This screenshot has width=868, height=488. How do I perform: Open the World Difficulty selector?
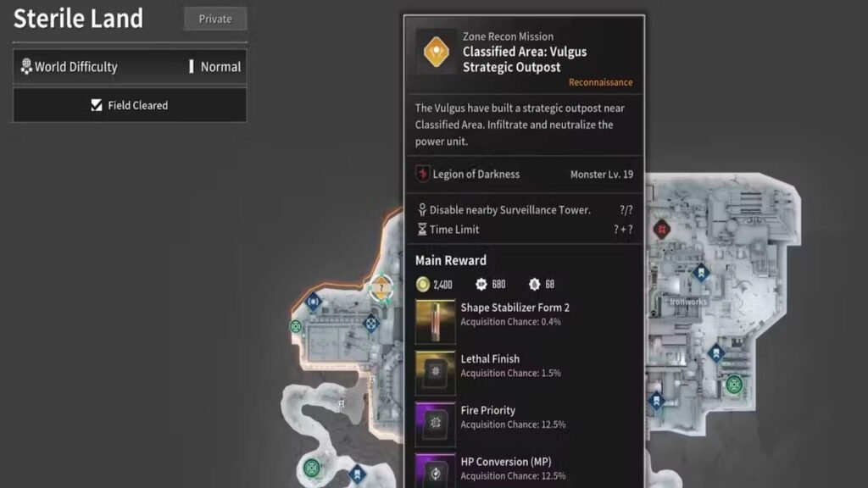[75, 67]
